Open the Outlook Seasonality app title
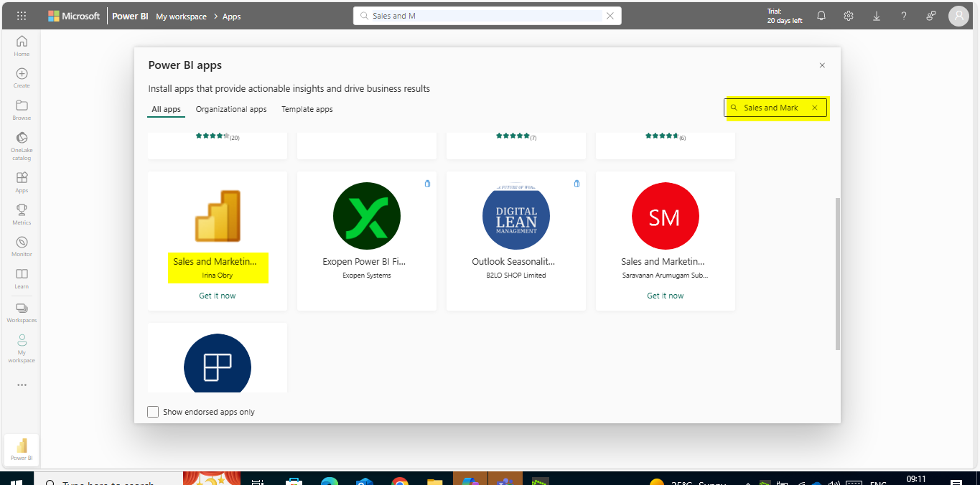Image resolution: width=980 pixels, height=485 pixels. 513,262
